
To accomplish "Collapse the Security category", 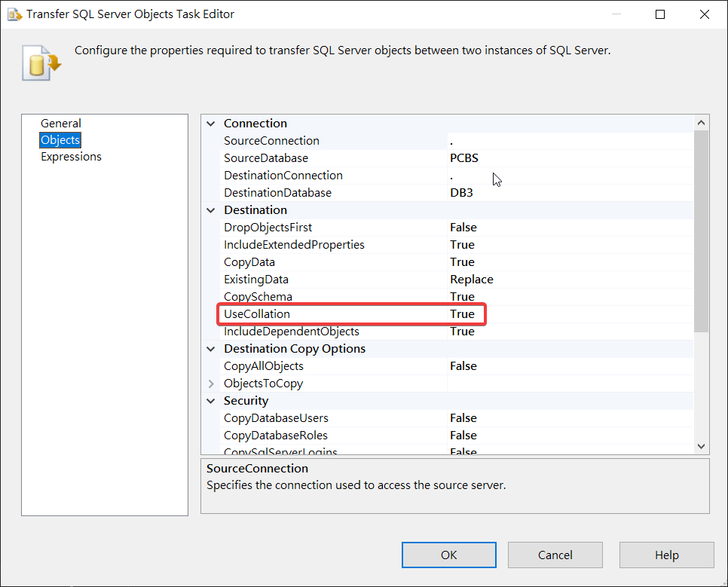I will [210, 401].
